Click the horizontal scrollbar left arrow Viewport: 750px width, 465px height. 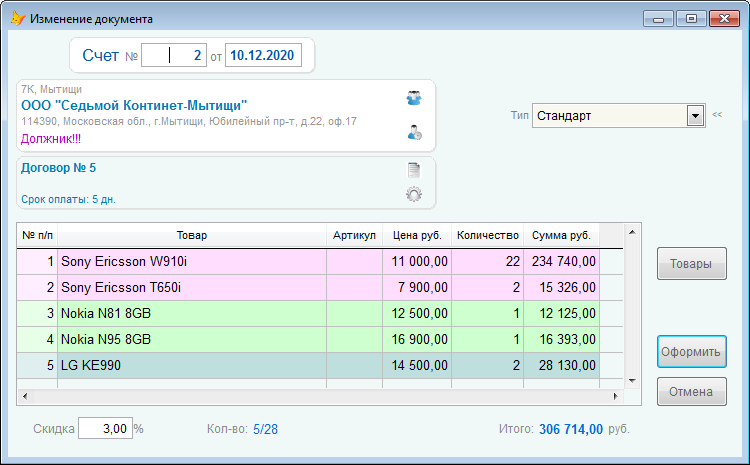pyautogui.click(x=25, y=396)
